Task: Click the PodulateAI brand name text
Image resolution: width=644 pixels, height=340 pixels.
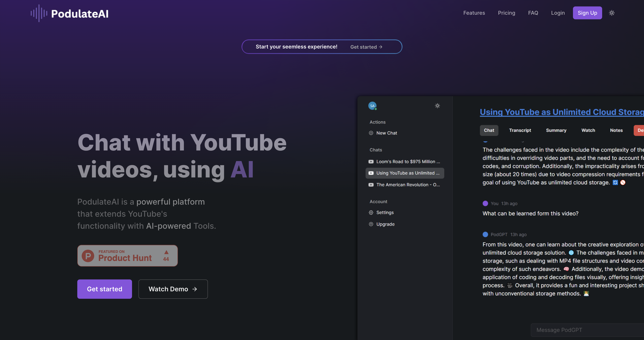Action: 80,14
